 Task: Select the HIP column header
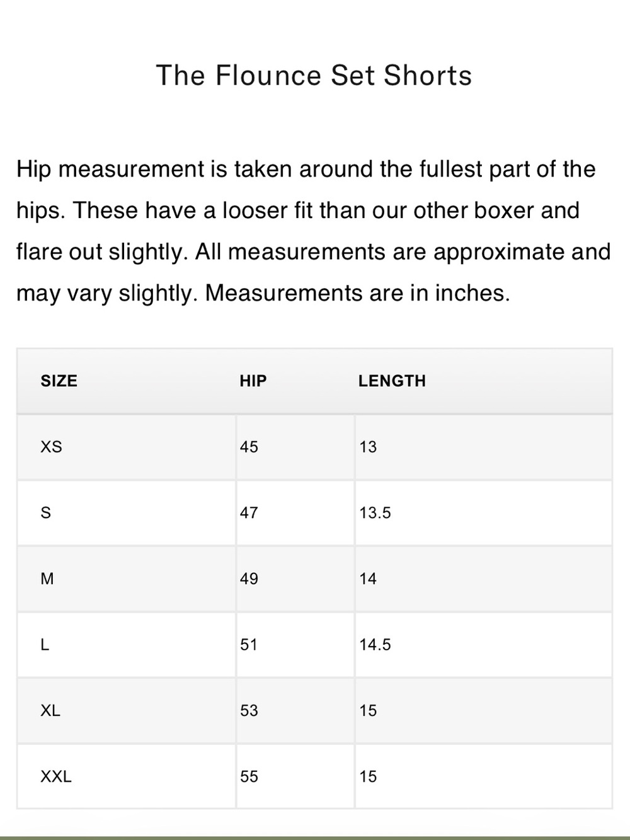coord(253,381)
